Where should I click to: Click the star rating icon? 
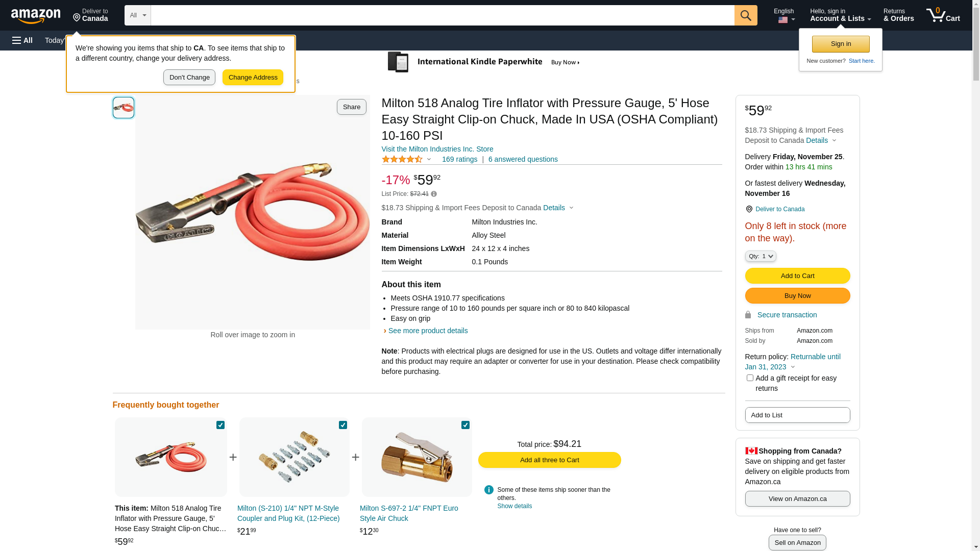[402, 160]
